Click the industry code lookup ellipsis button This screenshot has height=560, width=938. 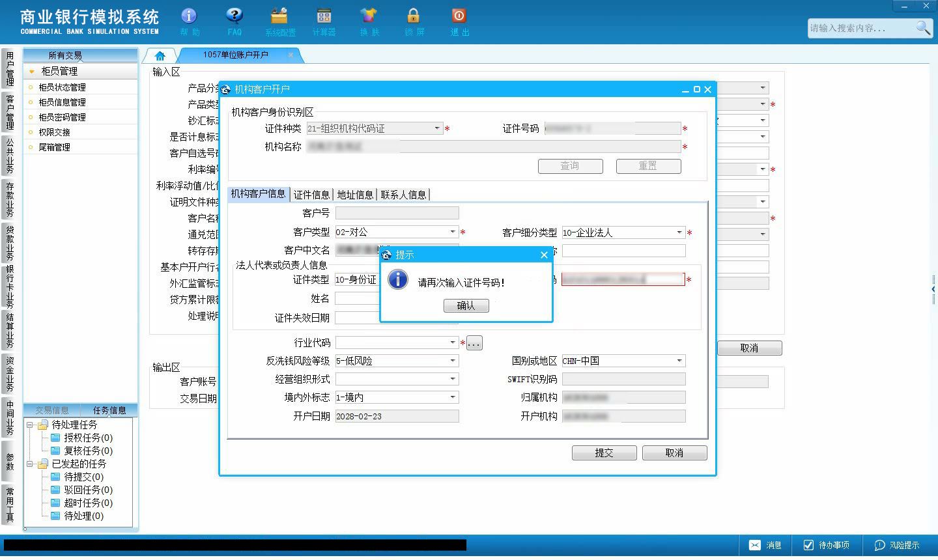tap(474, 343)
